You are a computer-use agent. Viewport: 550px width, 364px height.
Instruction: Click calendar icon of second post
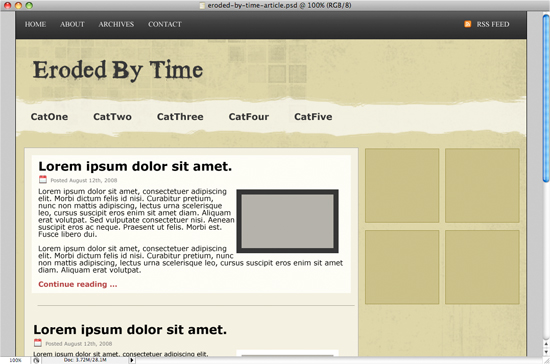[38, 343]
